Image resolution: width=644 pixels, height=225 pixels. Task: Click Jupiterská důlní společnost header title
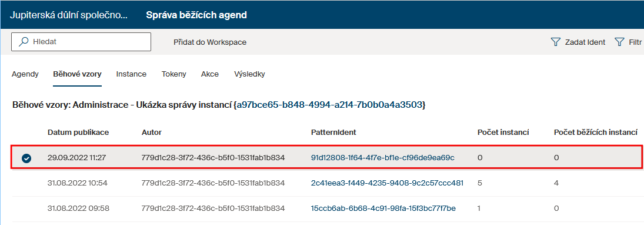[69, 15]
